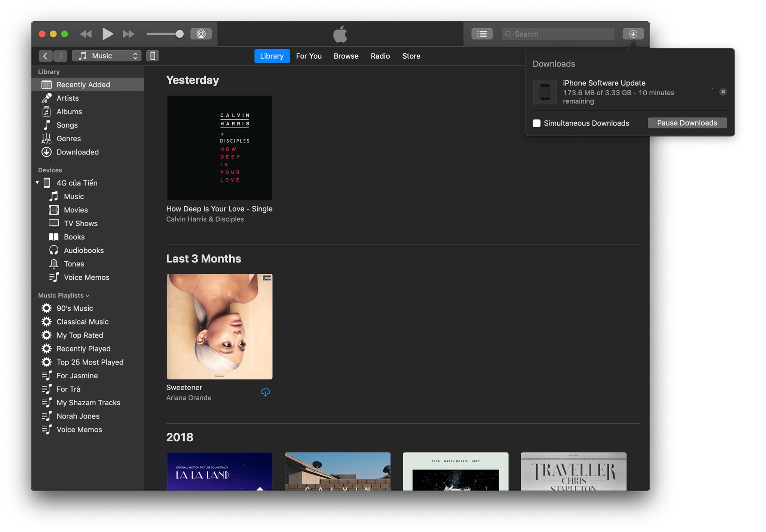Collapse the 4G của Tiến device tree
The height and width of the screenshot is (532, 766).
pyautogui.click(x=37, y=183)
